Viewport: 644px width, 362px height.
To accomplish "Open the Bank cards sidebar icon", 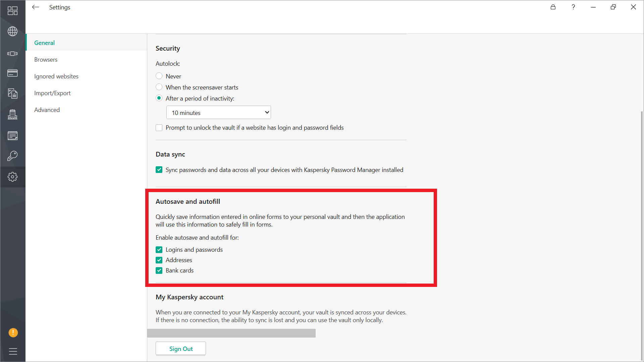I will coord(12,73).
